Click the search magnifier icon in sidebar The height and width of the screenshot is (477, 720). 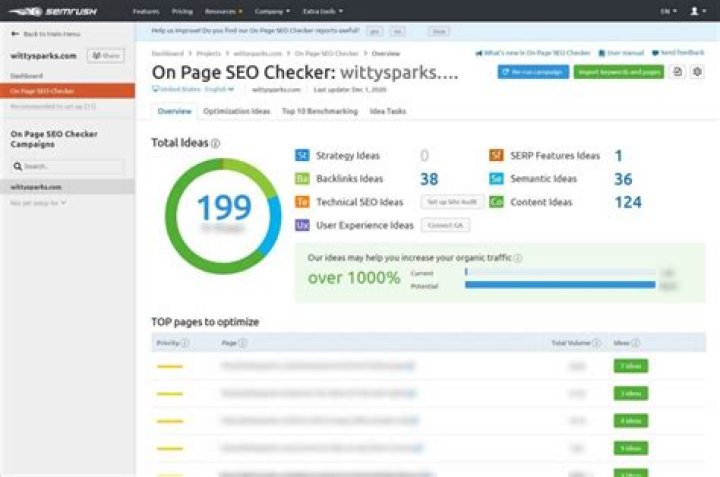pos(17,166)
